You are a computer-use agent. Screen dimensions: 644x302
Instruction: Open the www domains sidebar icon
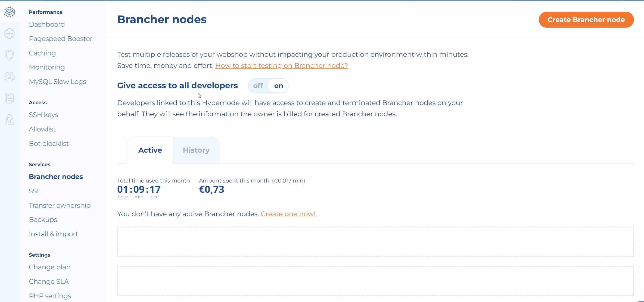tap(10, 34)
